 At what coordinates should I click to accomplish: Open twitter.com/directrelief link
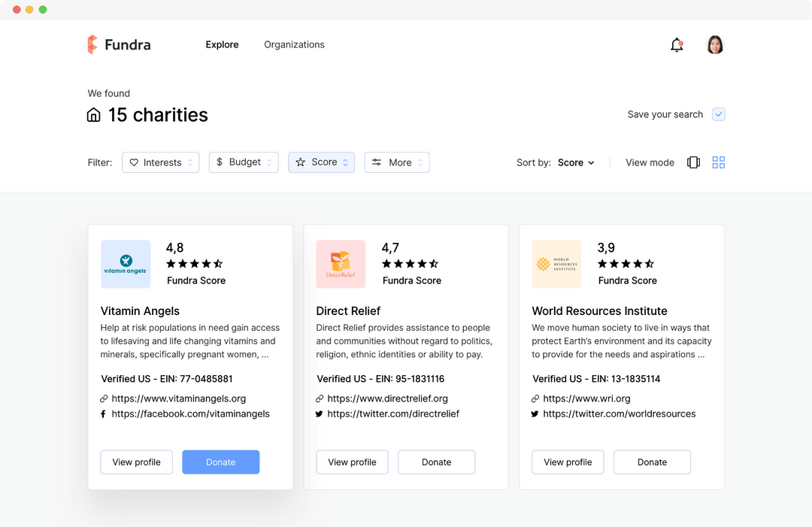pyautogui.click(x=393, y=413)
